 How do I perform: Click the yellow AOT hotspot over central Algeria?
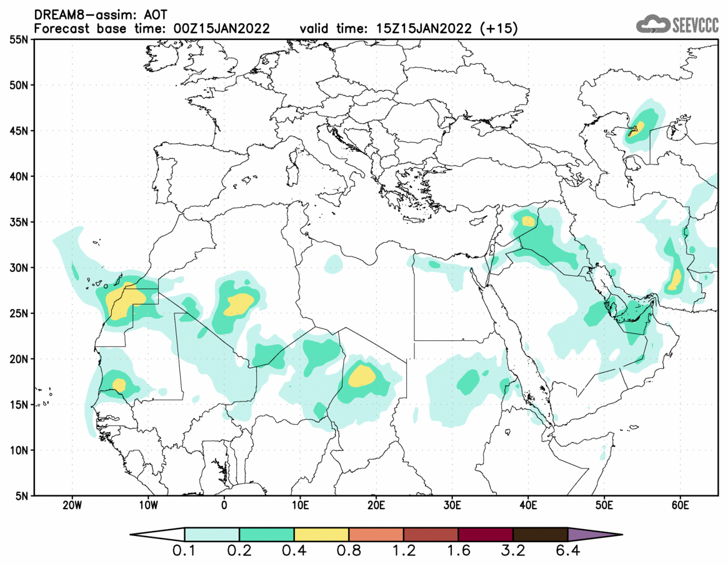239,305
